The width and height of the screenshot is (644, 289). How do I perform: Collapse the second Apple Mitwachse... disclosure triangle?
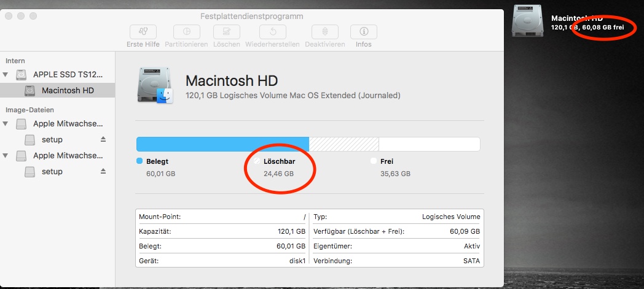[x=6, y=155]
